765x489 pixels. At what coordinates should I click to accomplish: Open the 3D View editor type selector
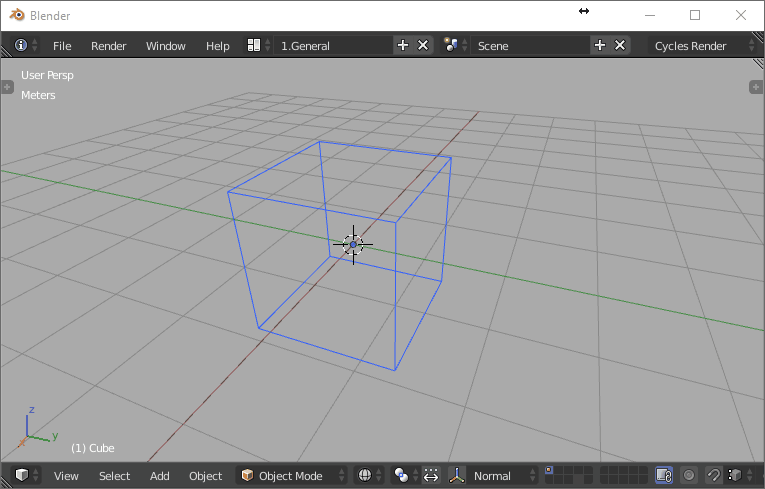click(x=26, y=475)
